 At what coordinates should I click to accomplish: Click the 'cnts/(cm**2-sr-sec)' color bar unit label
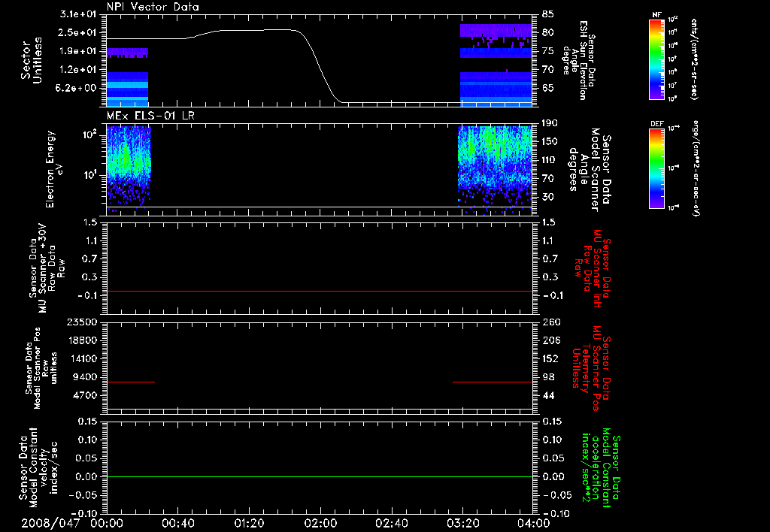pos(694,59)
